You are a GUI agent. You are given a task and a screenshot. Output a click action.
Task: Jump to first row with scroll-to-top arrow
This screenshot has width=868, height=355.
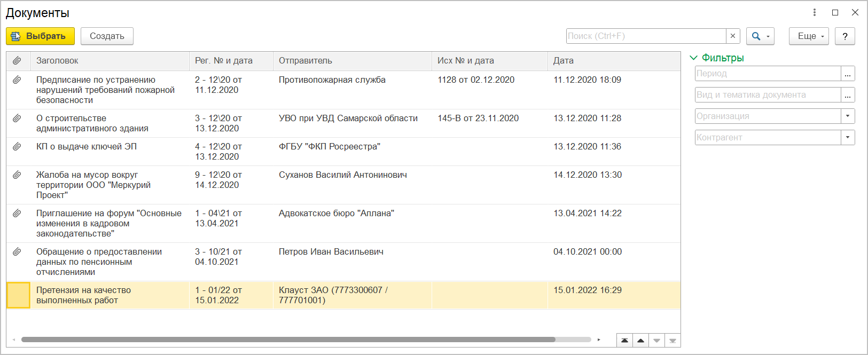(624, 341)
